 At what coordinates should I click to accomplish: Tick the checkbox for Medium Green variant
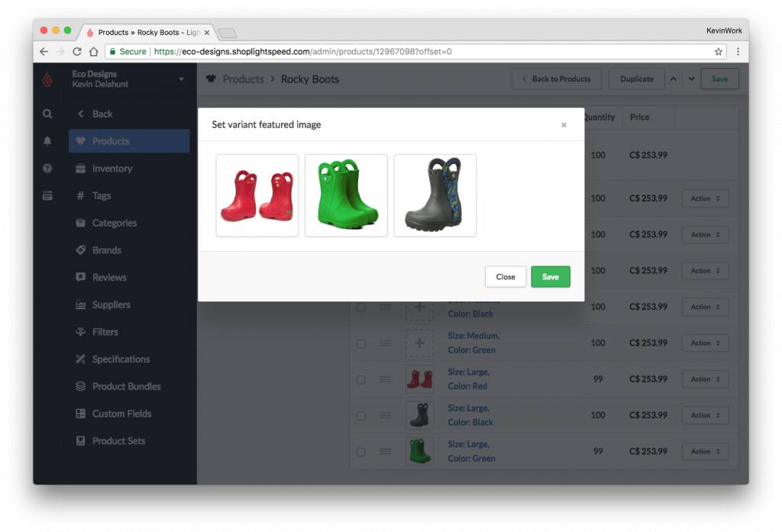[x=361, y=343]
